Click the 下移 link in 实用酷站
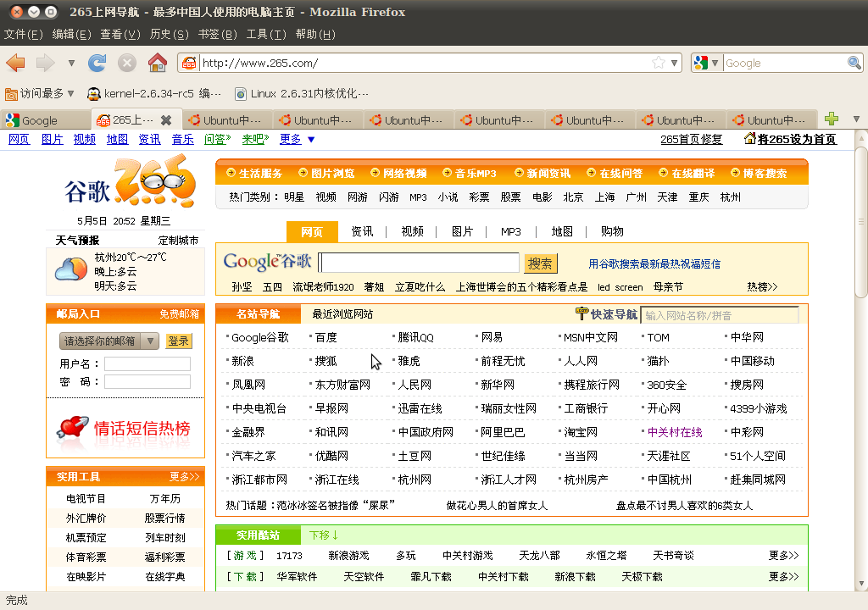Image resolution: width=868 pixels, height=610 pixels. point(324,535)
